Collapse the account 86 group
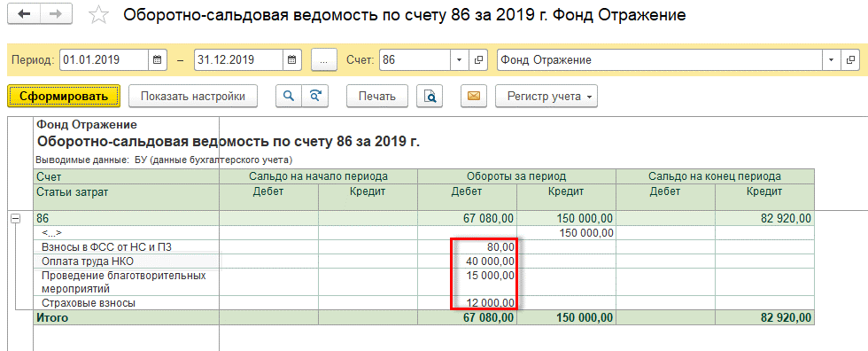The width and height of the screenshot is (868, 351). coord(16,219)
